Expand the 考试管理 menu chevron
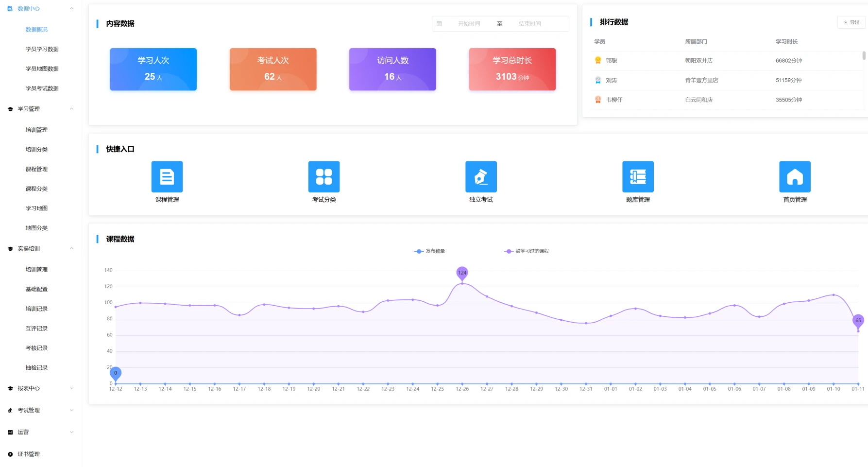The height and width of the screenshot is (467, 868). (x=72, y=410)
